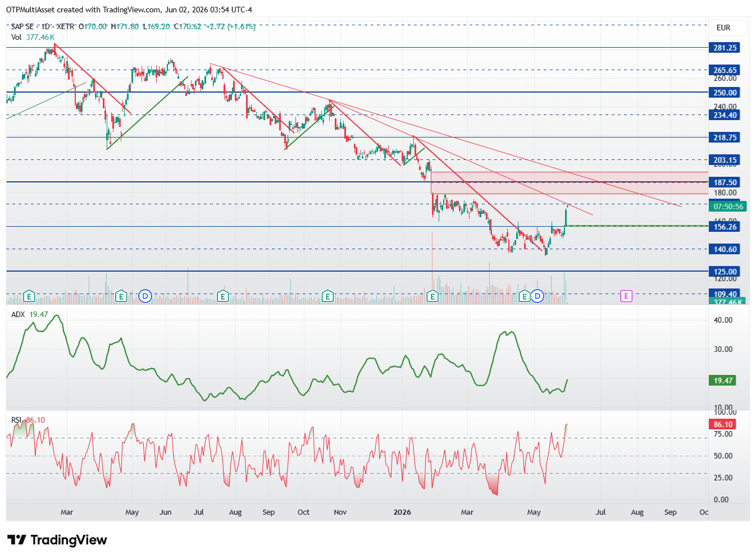Select the 240.00 tick on price scale
This screenshot has width=756, height=559.
click(725, 107)
